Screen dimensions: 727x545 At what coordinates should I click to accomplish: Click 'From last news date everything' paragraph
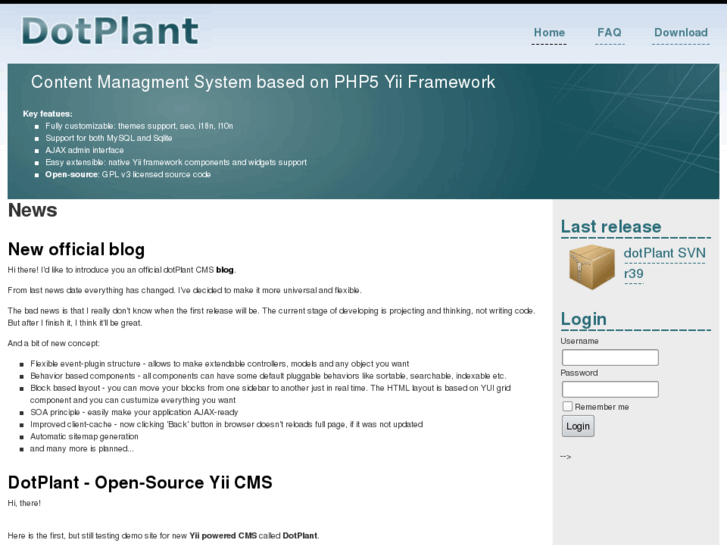pos(185,290)
